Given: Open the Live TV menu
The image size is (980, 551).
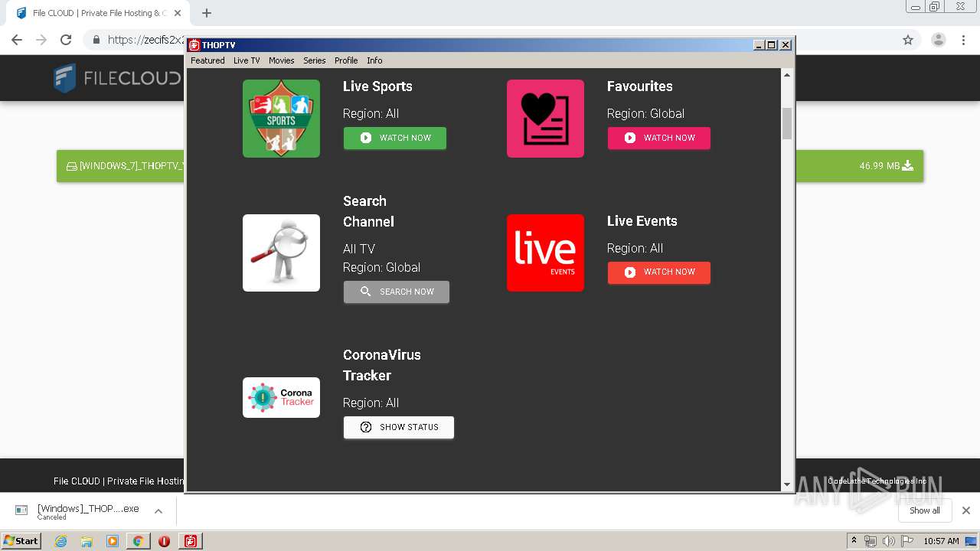Looking at the screenshot, I should pyautogui.click(x=247, y=60).
